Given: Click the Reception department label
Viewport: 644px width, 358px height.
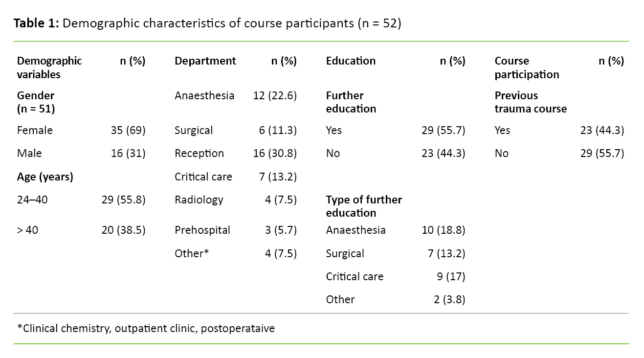Looking at the screenshot, I should 199,154.
